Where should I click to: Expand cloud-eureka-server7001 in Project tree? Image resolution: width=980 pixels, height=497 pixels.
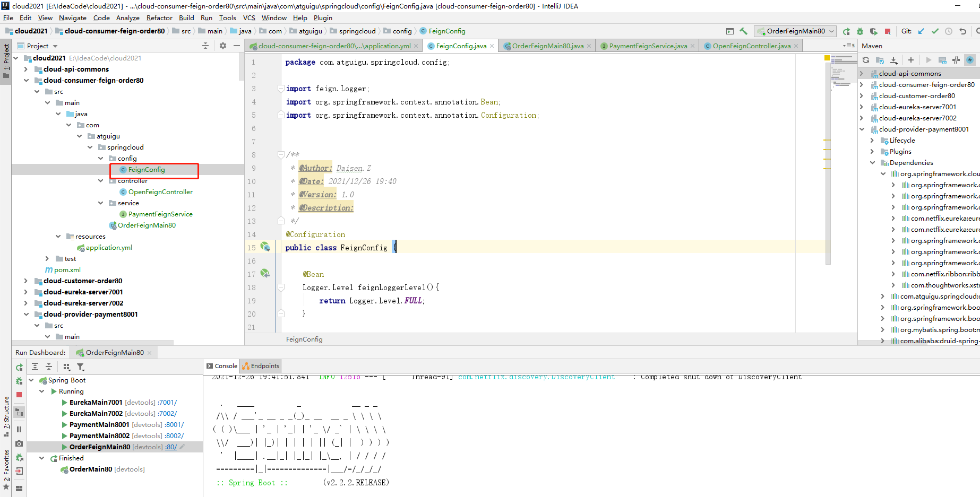point(25,292)
